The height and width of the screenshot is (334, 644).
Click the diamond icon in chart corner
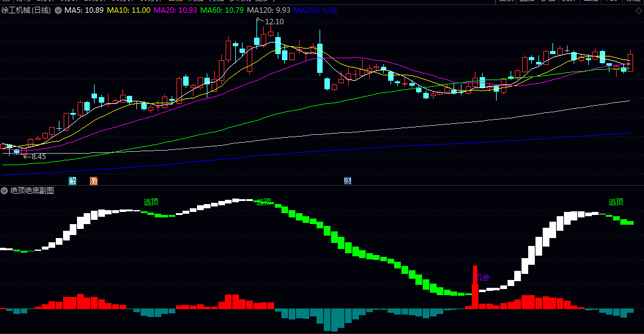(x=639, y=11)
